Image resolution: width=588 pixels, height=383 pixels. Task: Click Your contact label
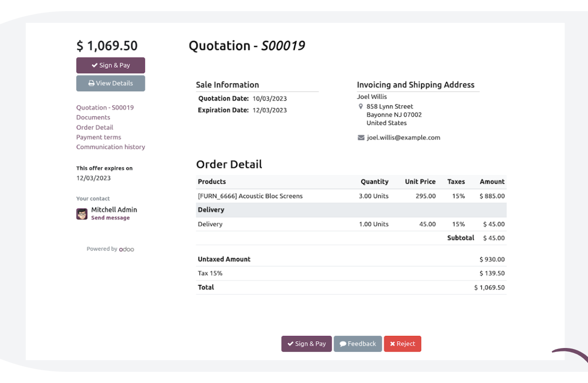93,199
